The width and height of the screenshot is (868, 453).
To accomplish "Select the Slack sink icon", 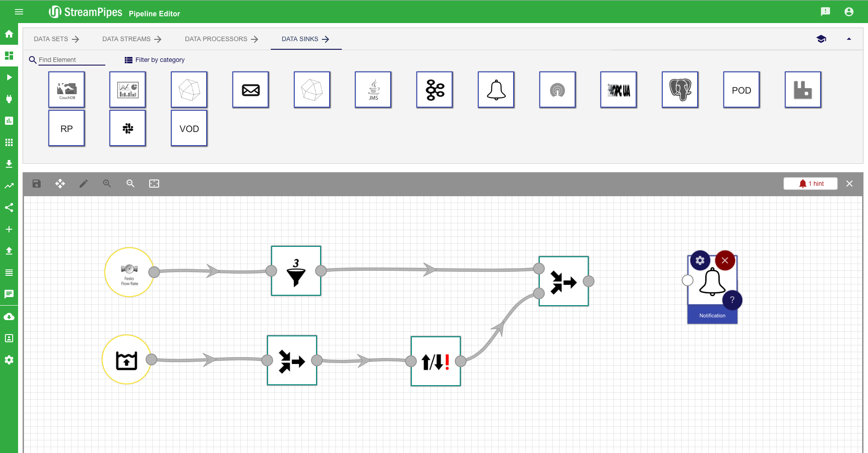I will click(x=127, y=128).
